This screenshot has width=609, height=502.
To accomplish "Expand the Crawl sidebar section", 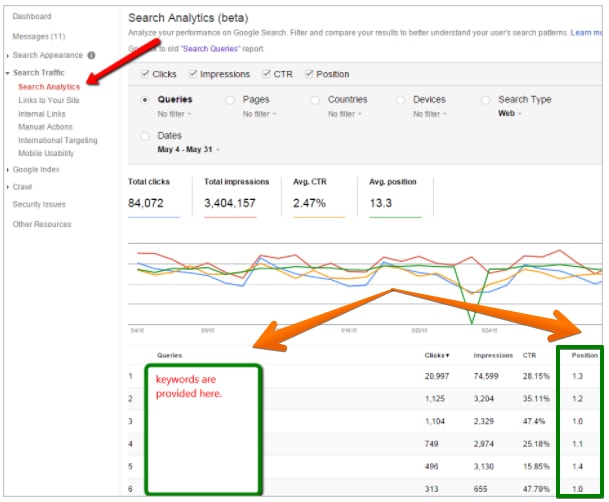I will click(x=8, y=187).
